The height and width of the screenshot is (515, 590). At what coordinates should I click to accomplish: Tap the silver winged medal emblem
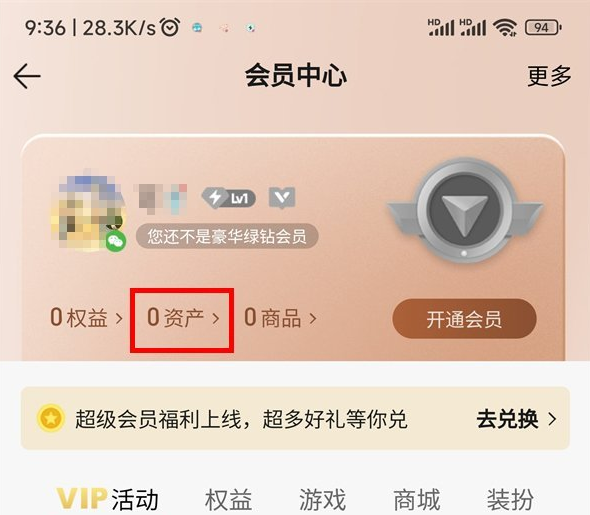pyautogui.click(x=465, y=210)
